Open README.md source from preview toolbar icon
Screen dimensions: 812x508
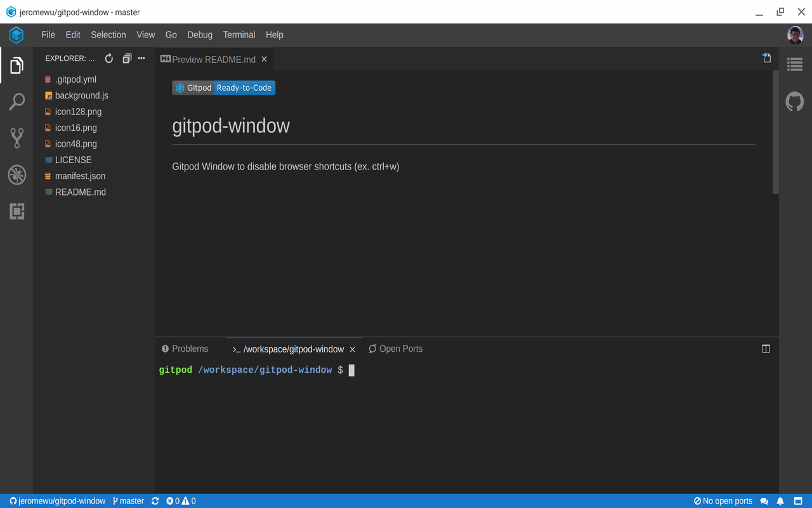(x=766, y=58)
